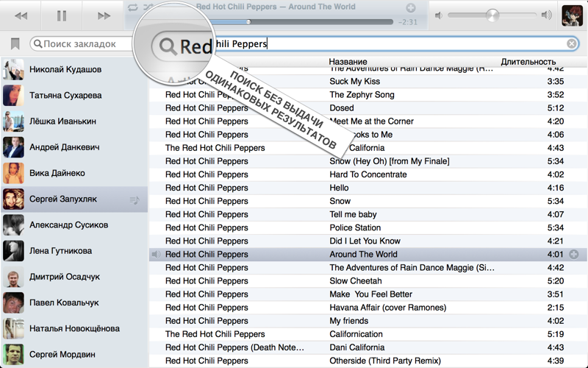Sort by the Название column header
This screenshot has height=368, width=588.
(348, 62)
